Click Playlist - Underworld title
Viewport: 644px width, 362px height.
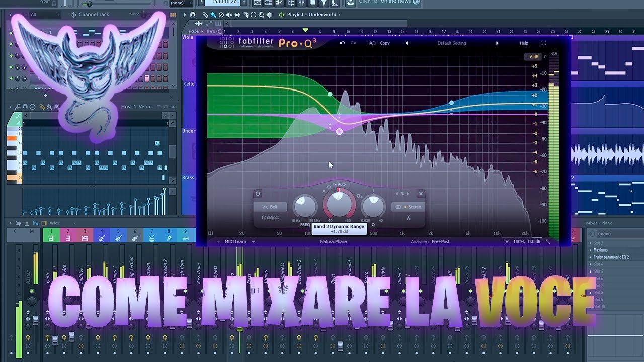coord(311,15)
